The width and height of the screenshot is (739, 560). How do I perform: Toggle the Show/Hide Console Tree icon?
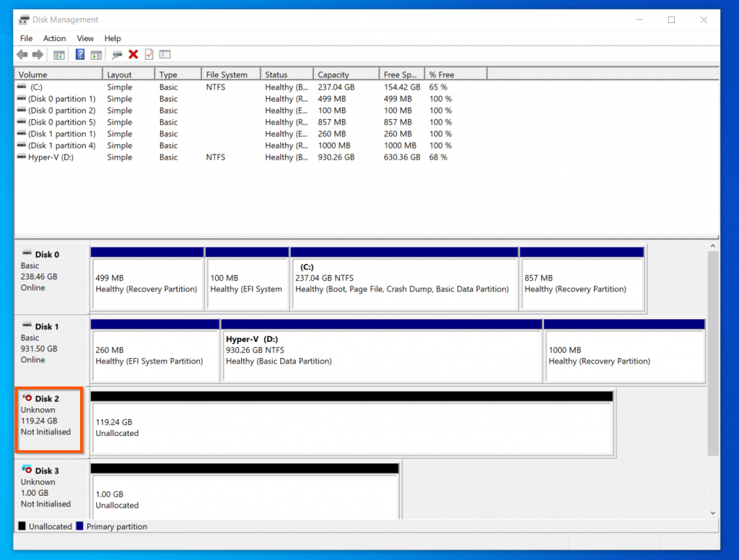(x=58, y=54)
